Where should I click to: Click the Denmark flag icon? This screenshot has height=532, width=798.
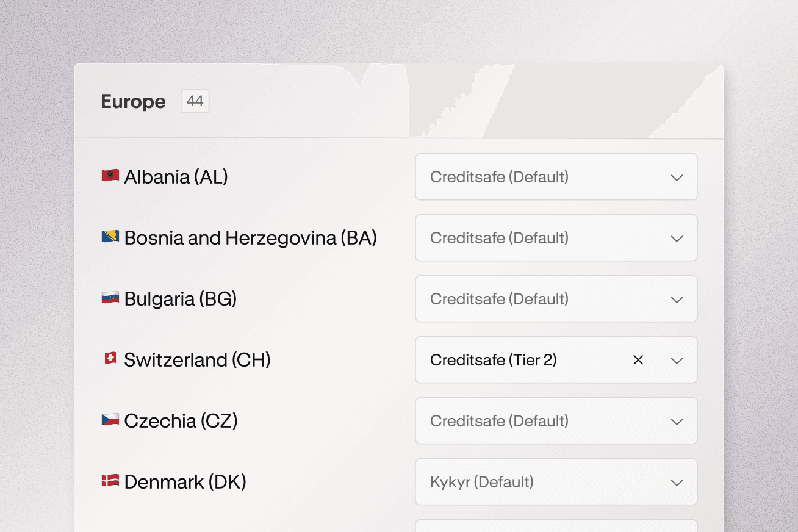110,481
